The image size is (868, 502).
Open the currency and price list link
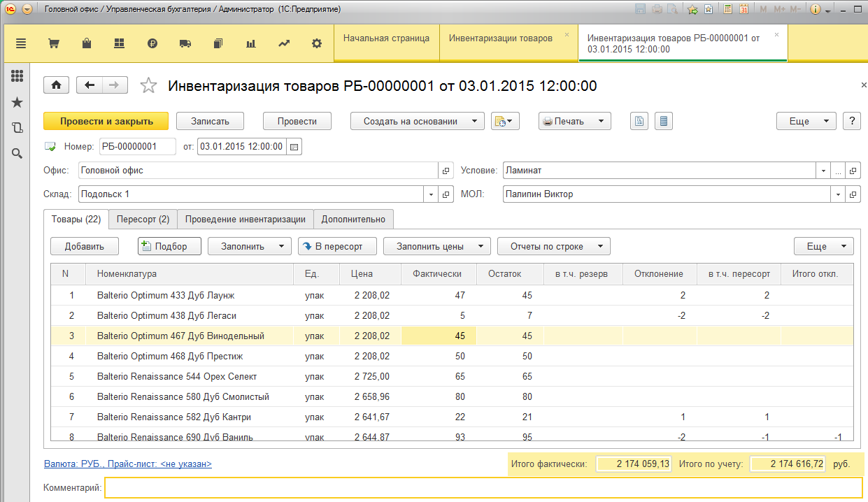pyautogui.click(x=127, y=464)
